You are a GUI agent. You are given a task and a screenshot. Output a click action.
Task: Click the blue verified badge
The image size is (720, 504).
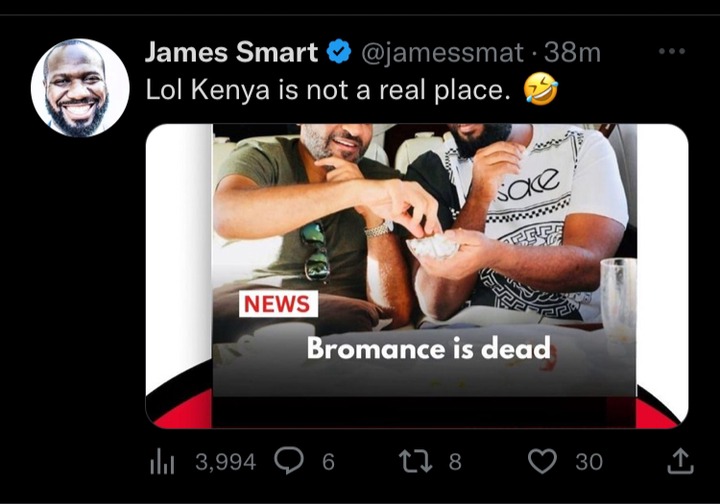click(338, 51)
